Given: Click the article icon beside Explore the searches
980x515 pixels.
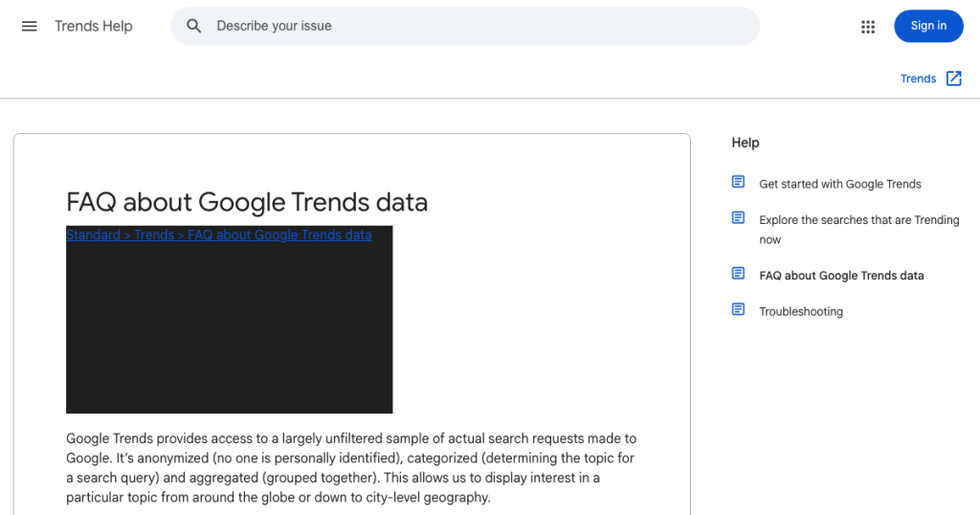Looking at the screenshot, I should tap(738, 217).
